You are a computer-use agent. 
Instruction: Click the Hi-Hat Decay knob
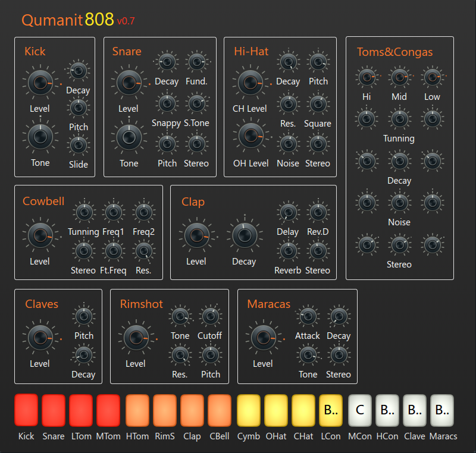tap(289, 62)
